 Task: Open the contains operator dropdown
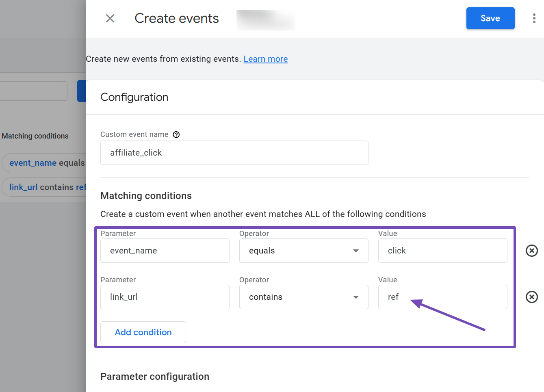[x=303, y=297]
